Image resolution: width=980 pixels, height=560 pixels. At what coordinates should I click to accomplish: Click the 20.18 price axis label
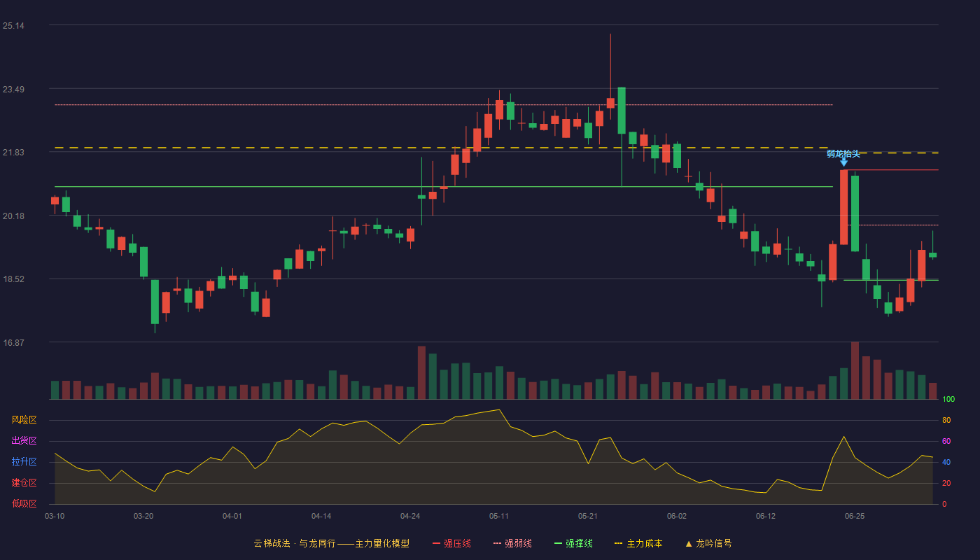tap(13, 216)
